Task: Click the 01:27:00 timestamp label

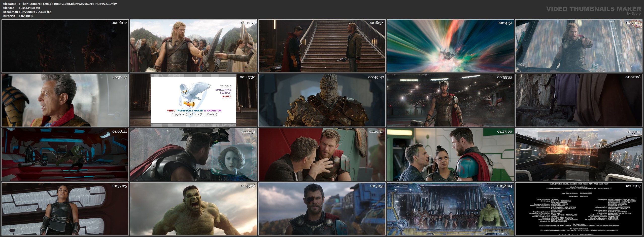Action: pyautogui.click(x=504, y=131)
